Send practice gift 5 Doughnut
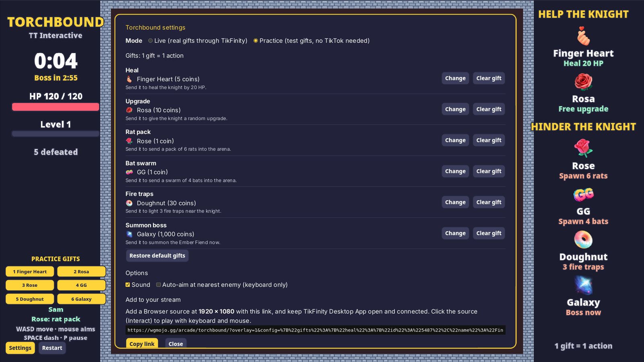 30,299
